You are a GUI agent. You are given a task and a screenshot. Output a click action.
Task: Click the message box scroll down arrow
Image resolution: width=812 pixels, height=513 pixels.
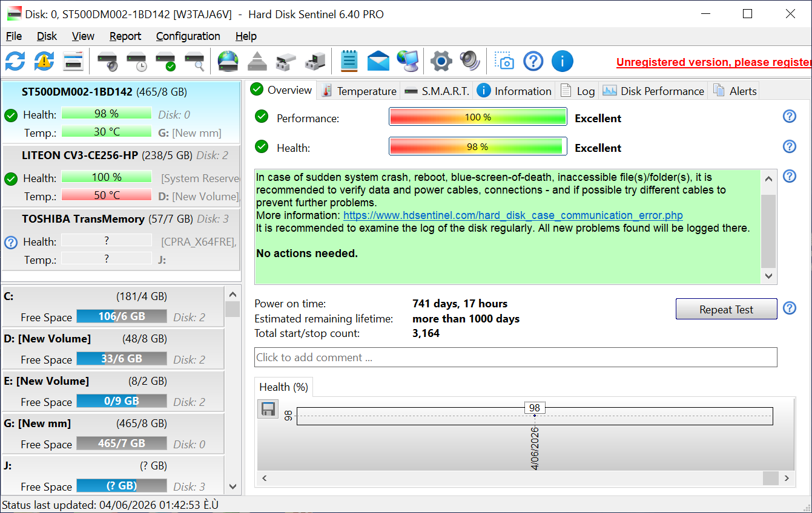(768, 276)
